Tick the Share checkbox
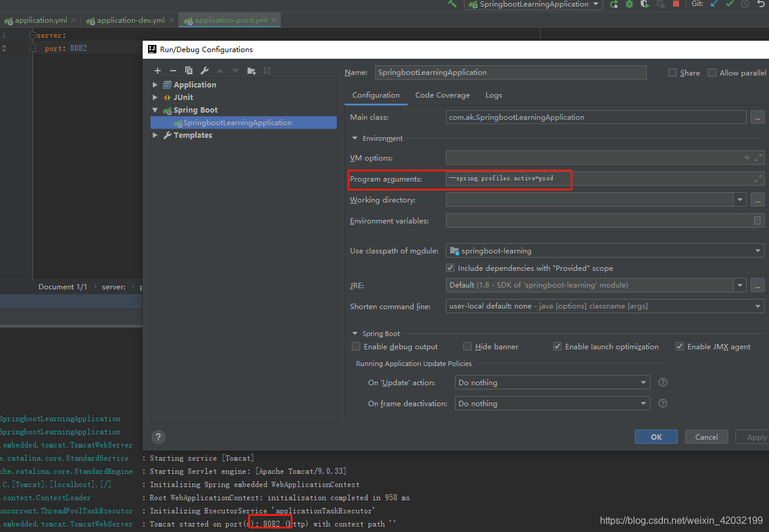This screenshot has width=769, height=532. point(673,72)
